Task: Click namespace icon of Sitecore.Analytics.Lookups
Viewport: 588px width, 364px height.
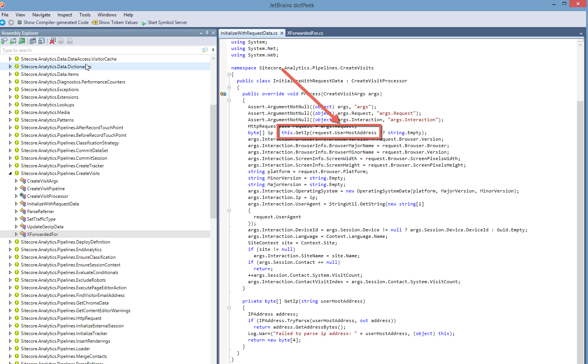Action: tap(17, 104)
